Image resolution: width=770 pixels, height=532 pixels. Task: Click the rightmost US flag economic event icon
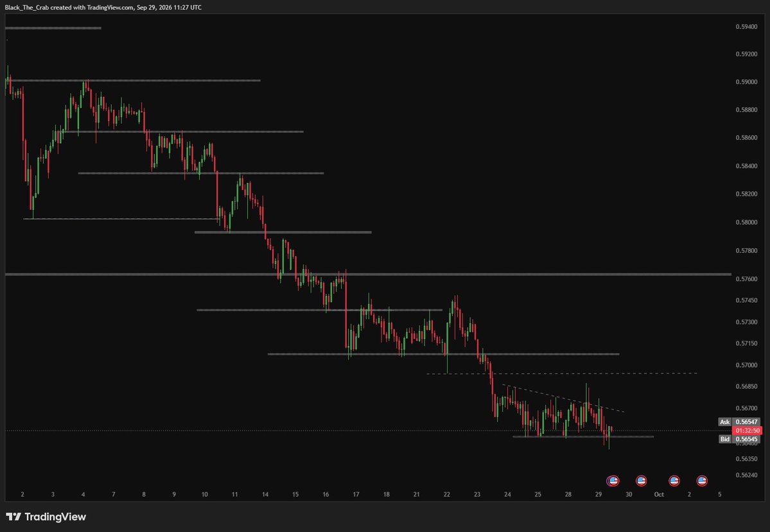tap(702, 481)
